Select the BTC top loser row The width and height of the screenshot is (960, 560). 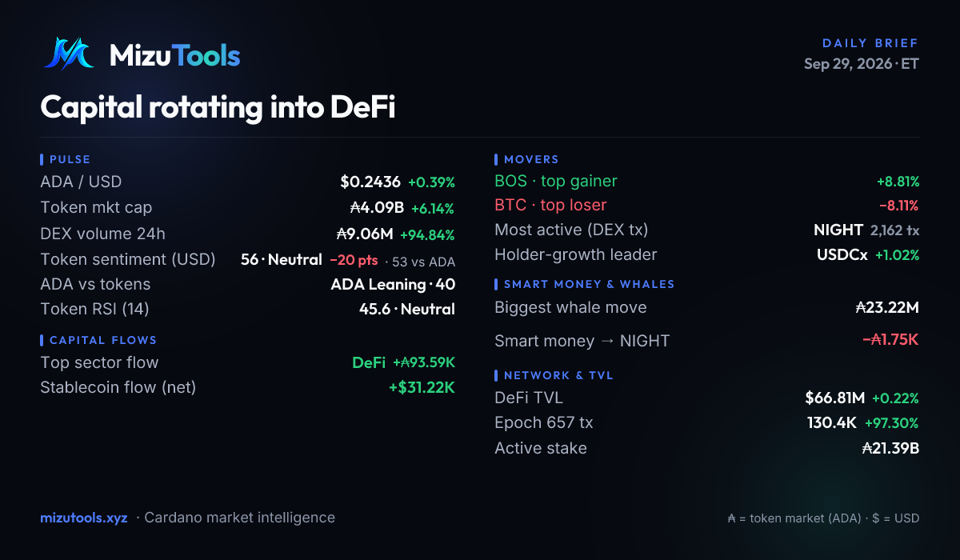707,206
